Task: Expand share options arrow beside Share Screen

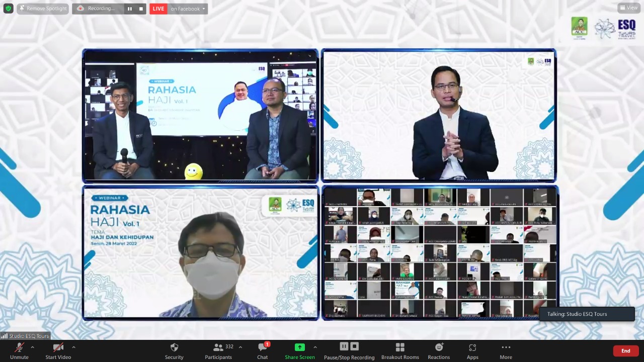Action: [315, 347]
